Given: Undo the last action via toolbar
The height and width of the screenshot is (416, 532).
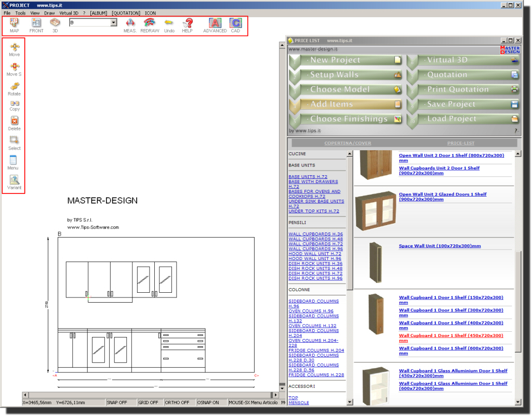Looking at the screenshot, I should tap(169, 25).
